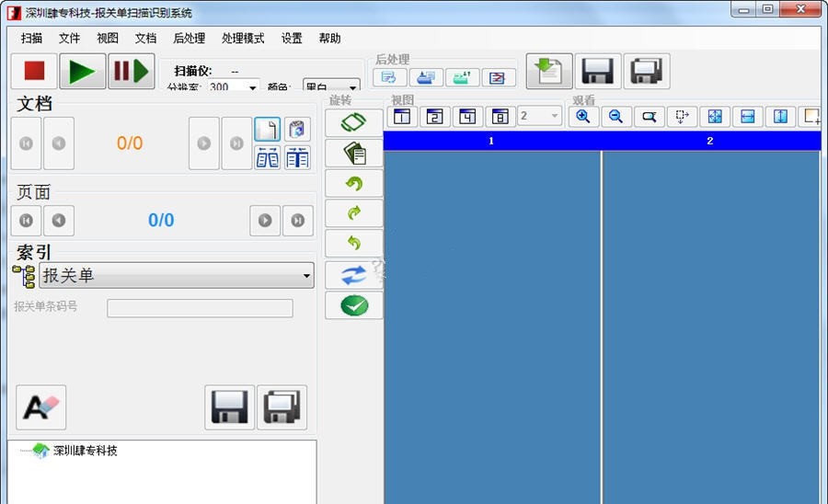This screenshot has width=828, height=504.
Task: Click the third post-processing green scanner icon
Action: pyautogui.click(x=463, y=77)
